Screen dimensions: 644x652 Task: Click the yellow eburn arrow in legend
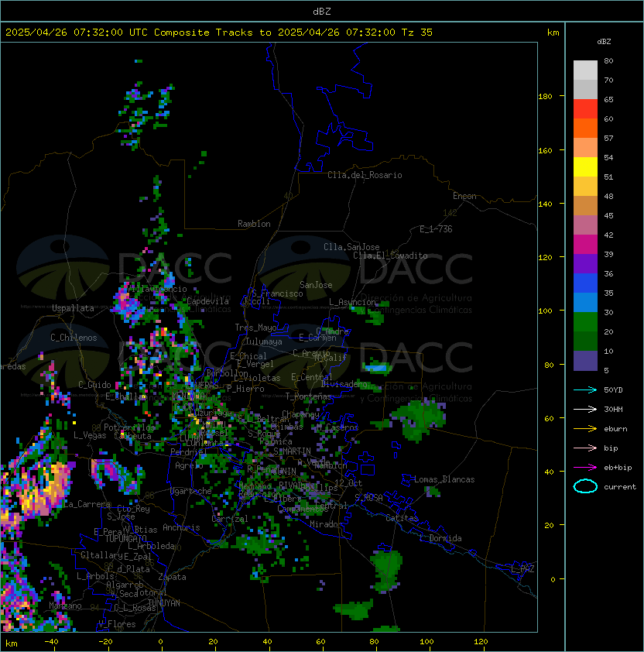click(585, 429)
